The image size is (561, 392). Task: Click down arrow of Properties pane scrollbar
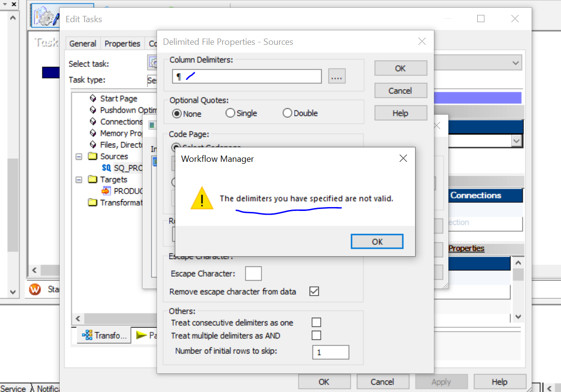point(518,316)
